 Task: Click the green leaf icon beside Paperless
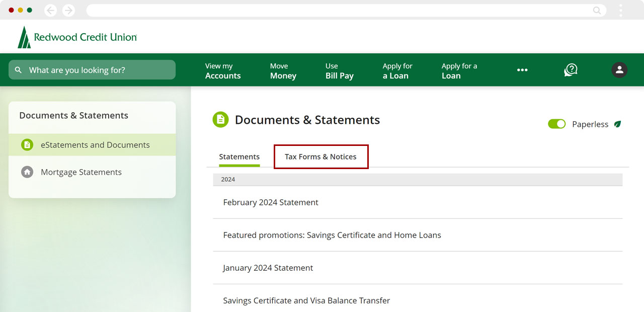pyautogui.click(x=617, y=124)
